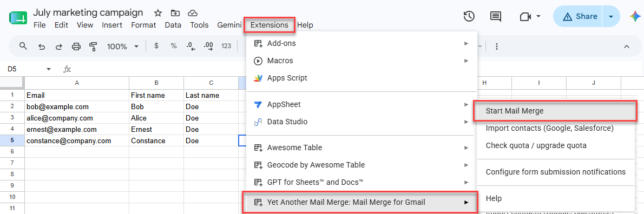Open the Yet Another Mail Merge item

(360, 202)
